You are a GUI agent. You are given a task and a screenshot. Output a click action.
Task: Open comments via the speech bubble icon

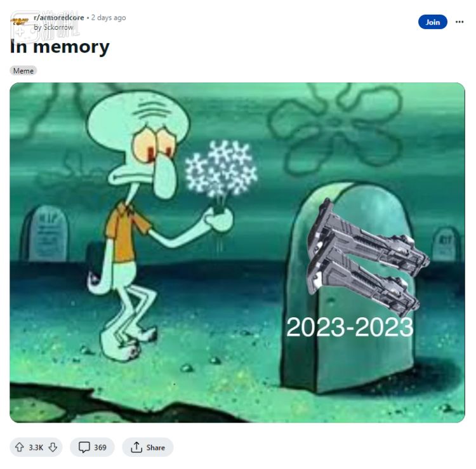[84, 447]
